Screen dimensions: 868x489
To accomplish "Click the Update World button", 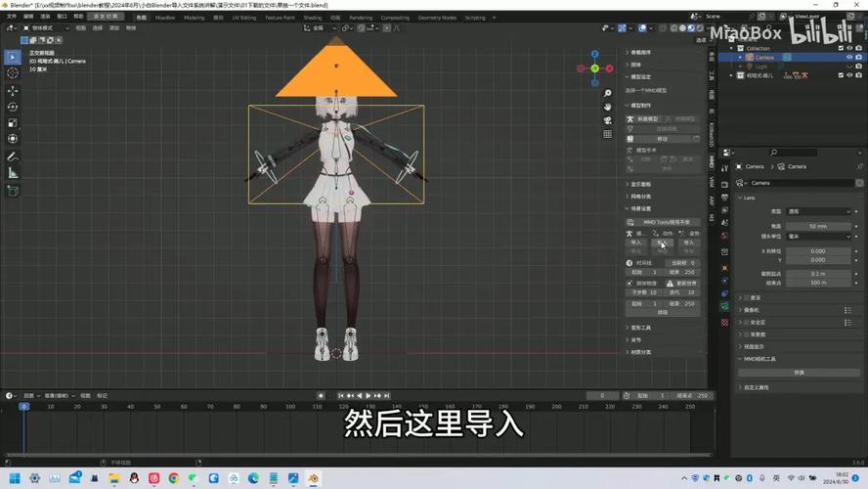I will pyautogui.click(x=681, y=283).
